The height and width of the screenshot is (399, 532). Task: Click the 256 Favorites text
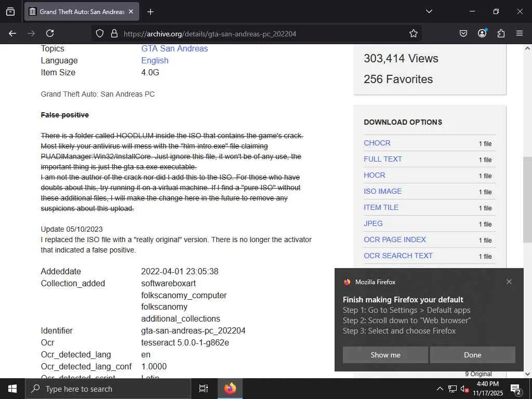398,79
